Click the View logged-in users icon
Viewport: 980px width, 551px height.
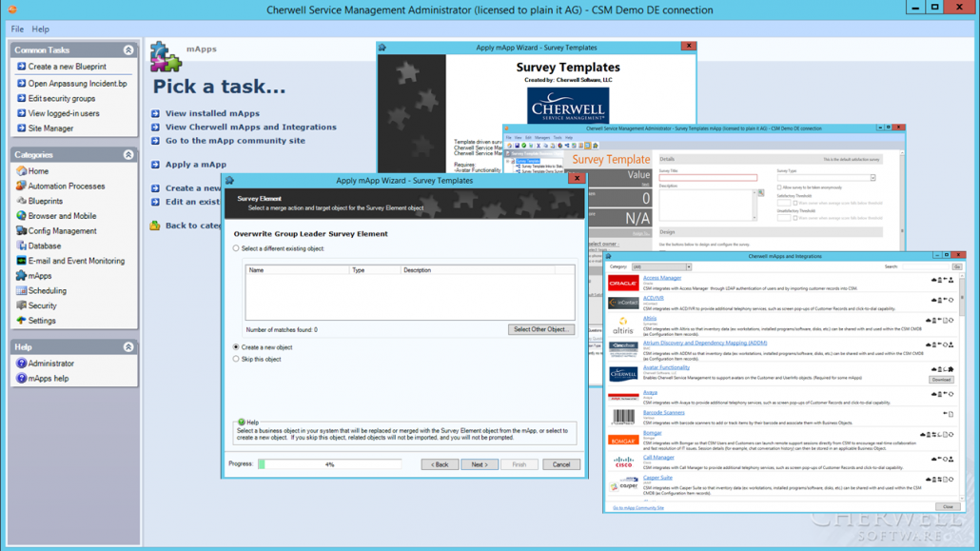(21, 113)
